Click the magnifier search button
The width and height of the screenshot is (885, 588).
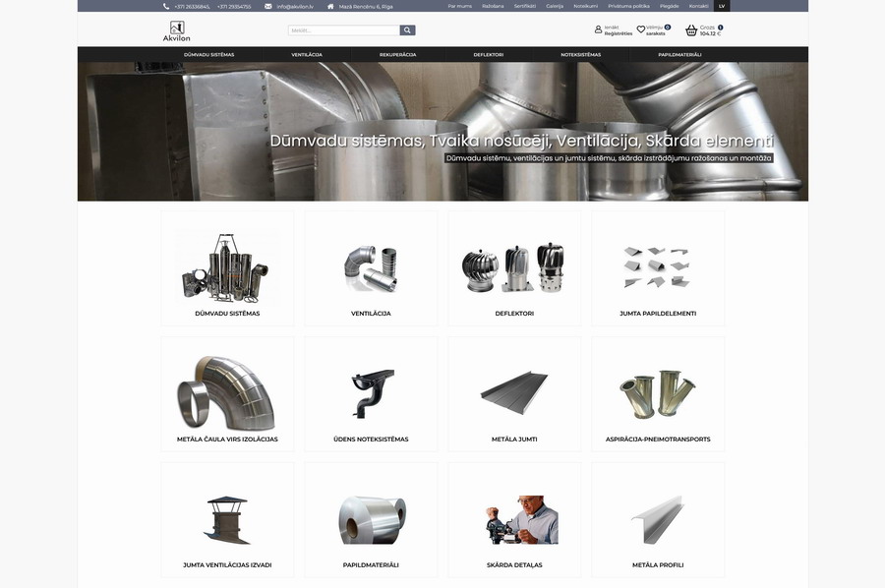point(408,30)
